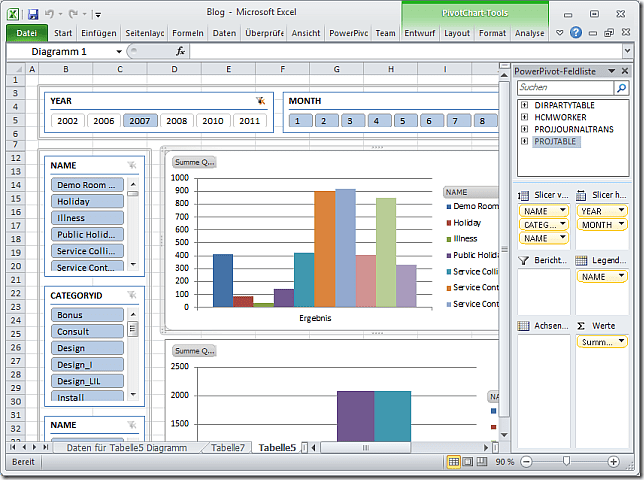Switch to the Formeln ribbon tab
This screenshot has width=644, height=480.
[x=188, y=33]
